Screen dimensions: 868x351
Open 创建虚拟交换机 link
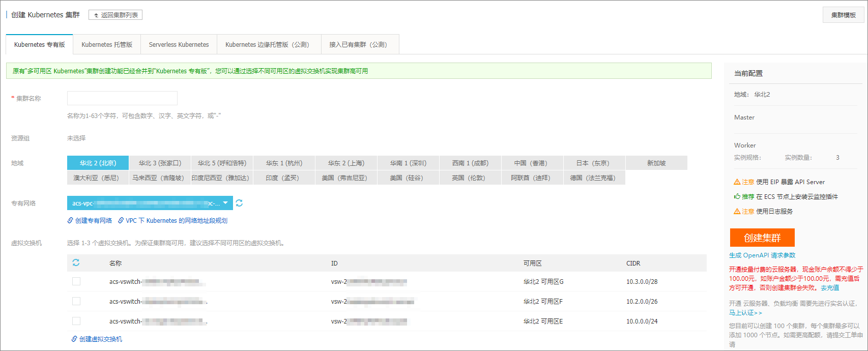point(101,339)
